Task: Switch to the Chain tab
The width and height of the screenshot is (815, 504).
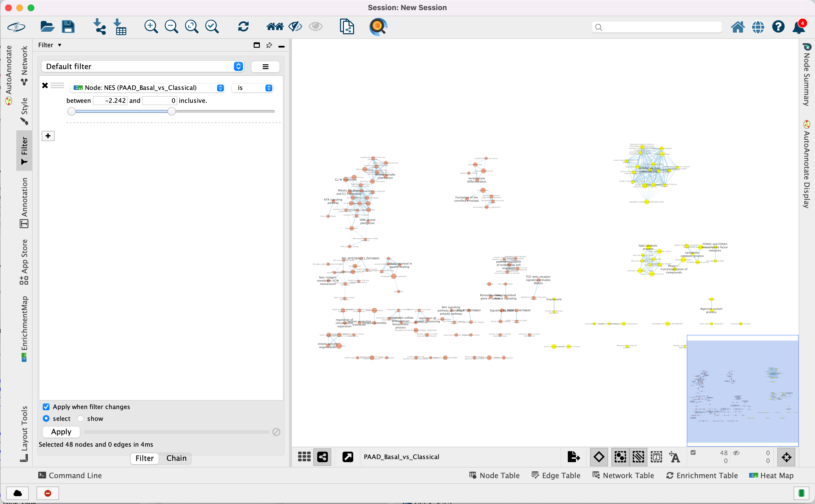Action: pos(176,458)
